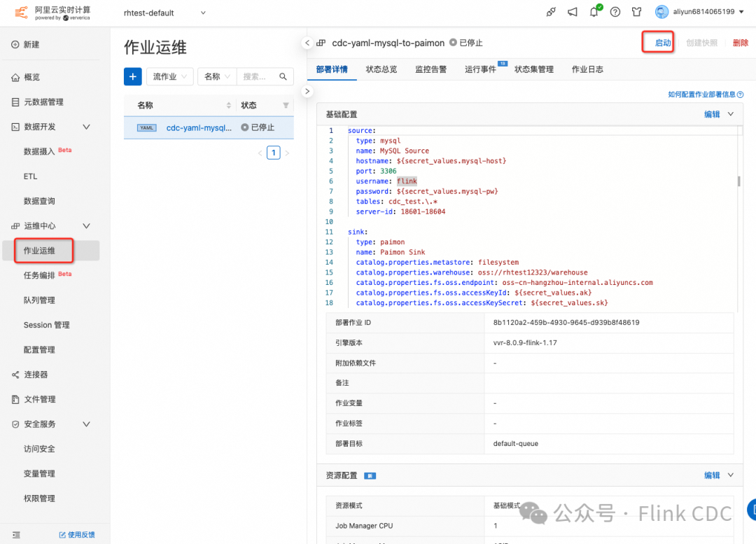Click the help icon beside 如何配置作业部署信息
Image resolution: width=756 pixels, height=544 pixels.
click(741, 95)
